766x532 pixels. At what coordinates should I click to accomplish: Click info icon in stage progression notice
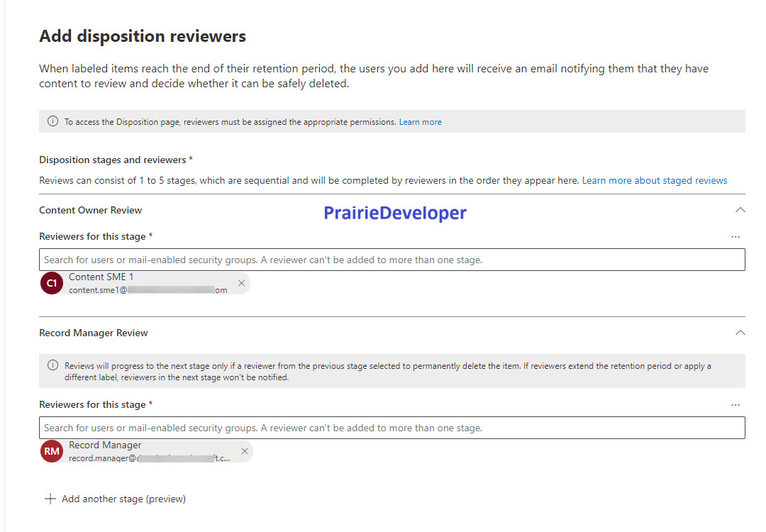(x=52, y=365)
